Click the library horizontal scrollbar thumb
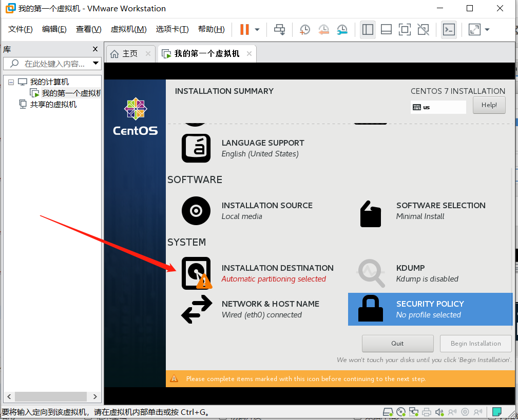The width and height of the screenshot is (518, 420). point(50,396)
